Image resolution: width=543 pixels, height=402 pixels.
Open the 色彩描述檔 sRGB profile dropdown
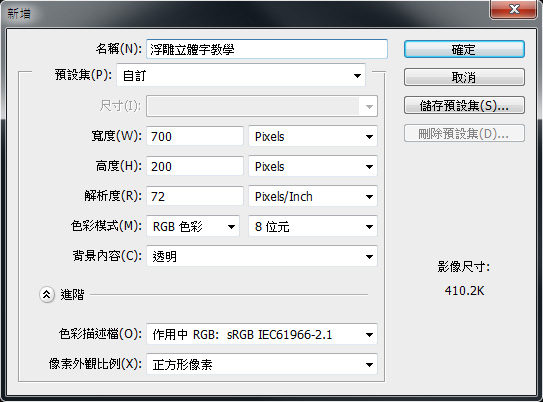pyautogui.click(x=262, y=334)
